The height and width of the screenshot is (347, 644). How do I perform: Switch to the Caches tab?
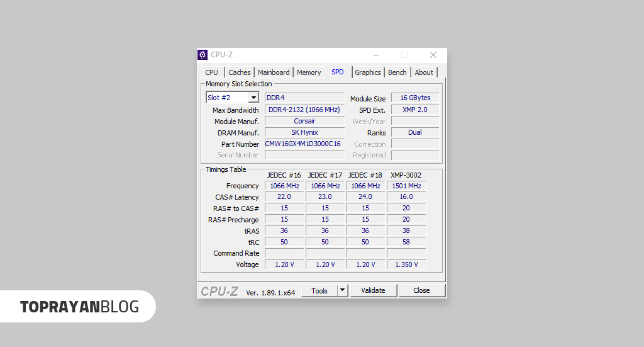(x=239, y=72)
